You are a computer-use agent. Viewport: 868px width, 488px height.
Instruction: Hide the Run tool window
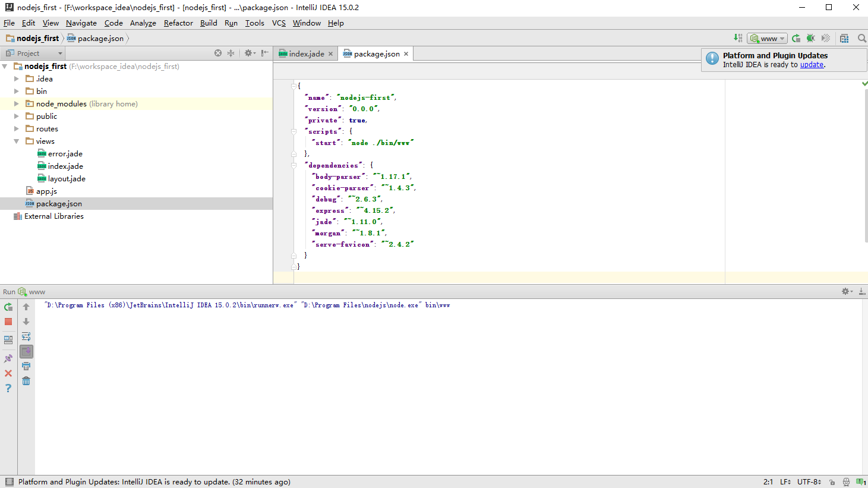pyautogui.click(x=862, y=291)
